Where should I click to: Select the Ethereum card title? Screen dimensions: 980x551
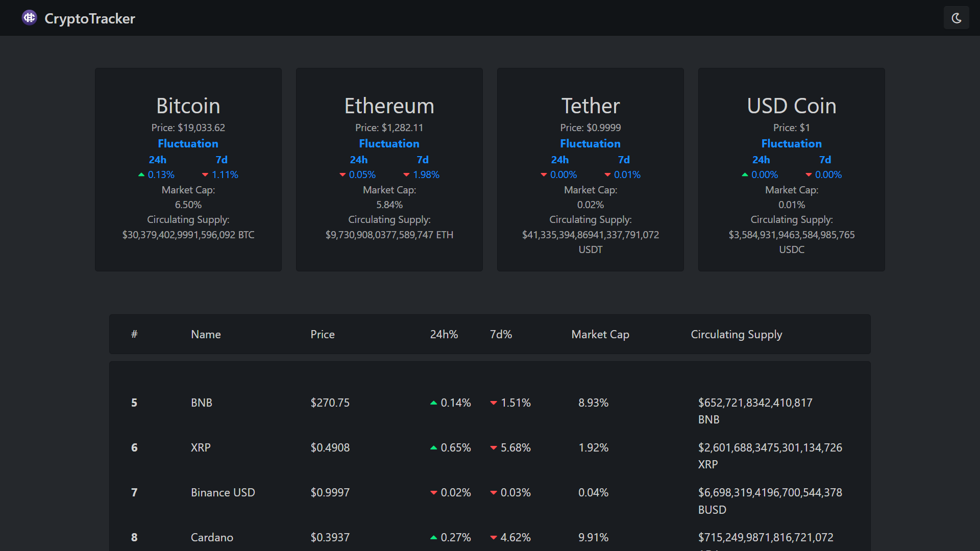(389, 106)
